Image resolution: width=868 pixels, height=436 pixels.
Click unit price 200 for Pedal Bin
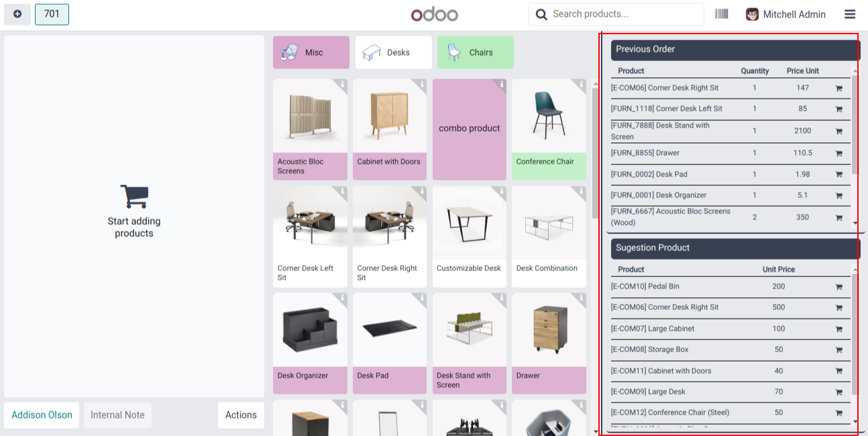pyautogui.click(x=779, y=286)
